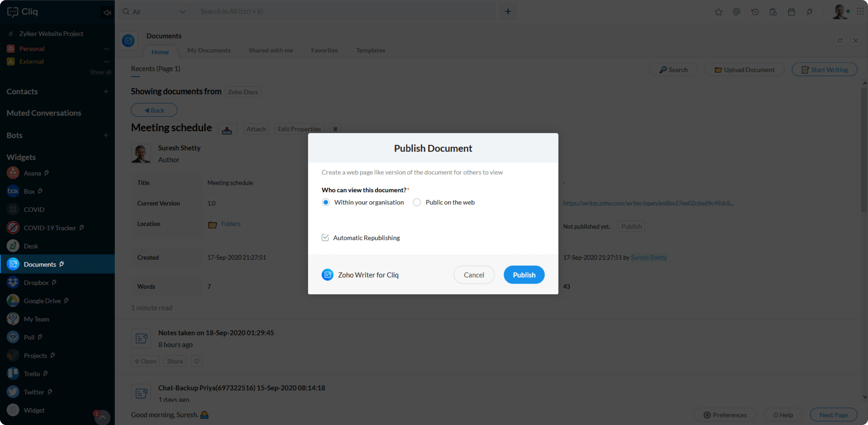Click the trash icon next to Edit Properties
Image resolution: width=868 pixels, height=425 pixels.
pyautogui.click(x=335, y=129)
